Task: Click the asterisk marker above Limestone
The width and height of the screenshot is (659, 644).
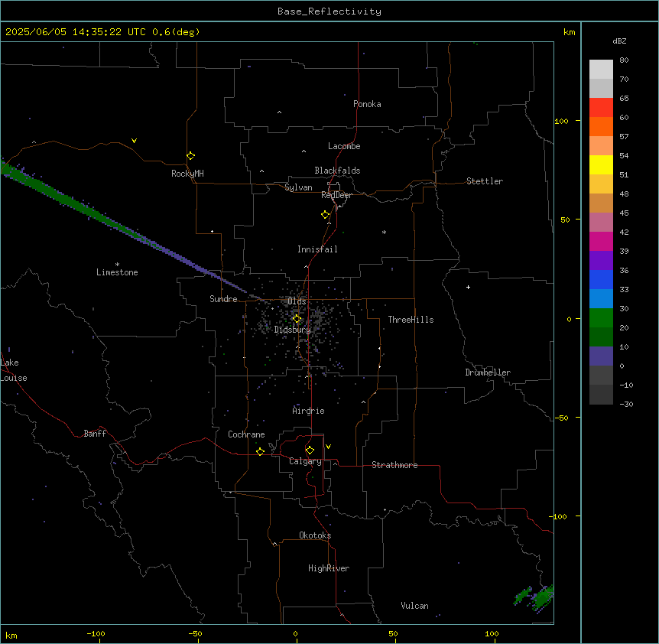Action: coord(117,265)
